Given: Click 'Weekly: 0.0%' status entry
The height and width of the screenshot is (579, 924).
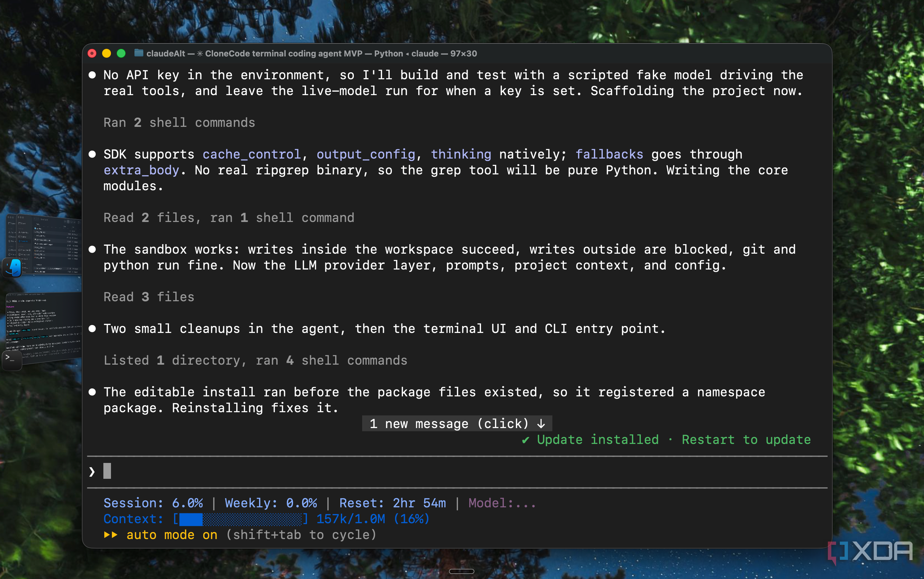Looking at the screenshot, I should 271,503.
